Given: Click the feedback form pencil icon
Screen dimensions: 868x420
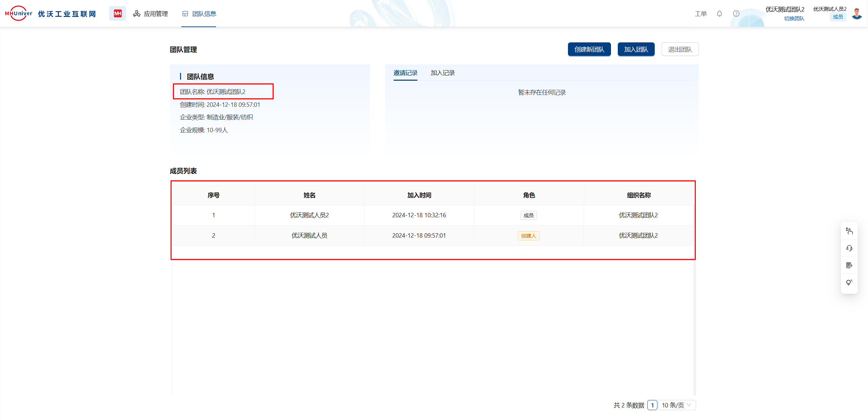Looking at the screenshot, I should point(849,265).
